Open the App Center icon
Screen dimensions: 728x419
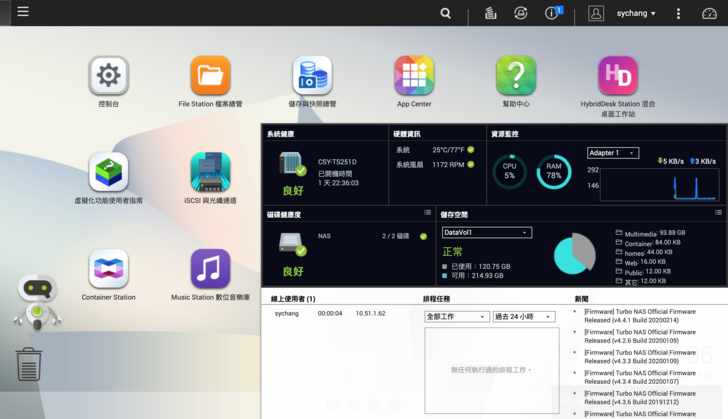414,76
